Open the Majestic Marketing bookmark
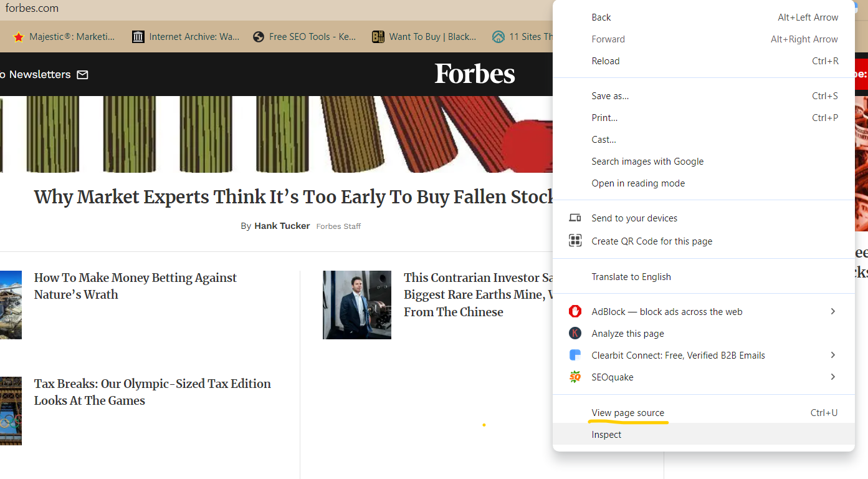 (64, 37)
